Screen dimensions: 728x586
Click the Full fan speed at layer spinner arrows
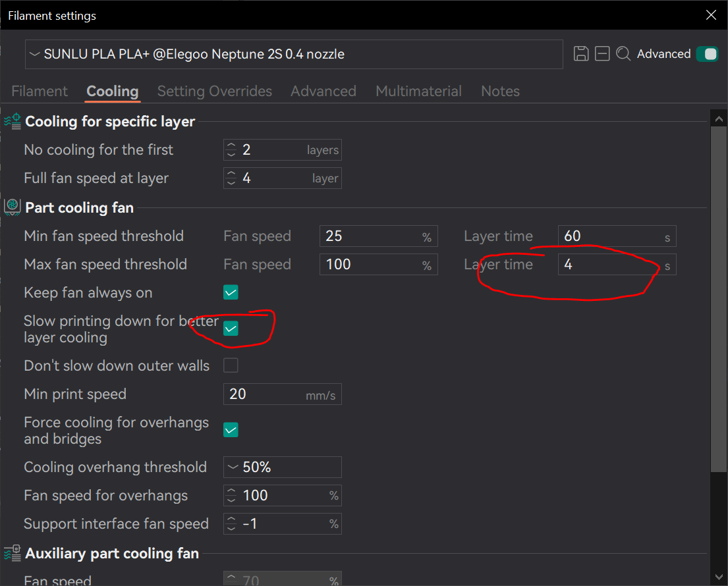click(x=231, y=178)
